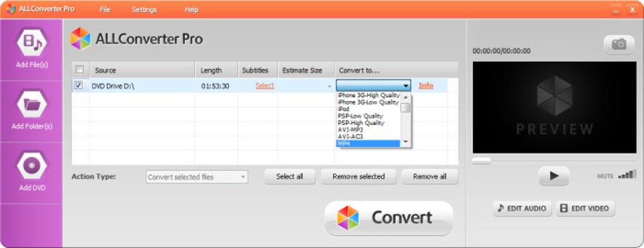The width and height of the screenshot is (644, 248).
Task: Toggle the header select-all checkbox
Action: click(80, 69)
